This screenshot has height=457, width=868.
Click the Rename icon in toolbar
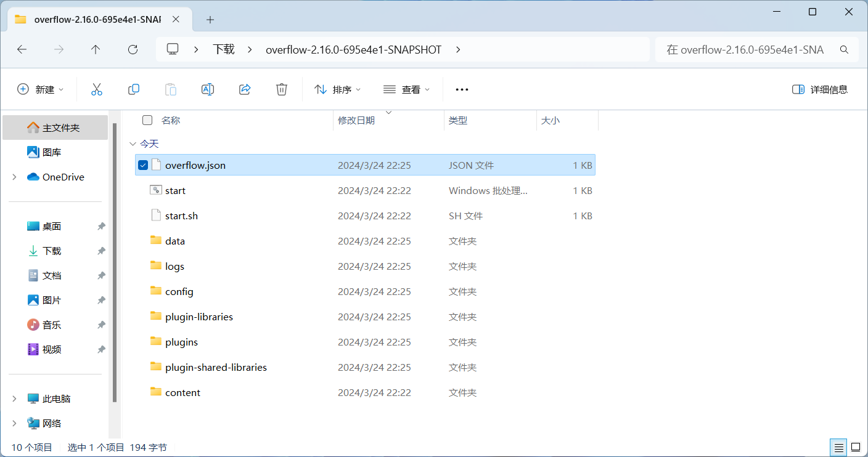coord(208,89)
